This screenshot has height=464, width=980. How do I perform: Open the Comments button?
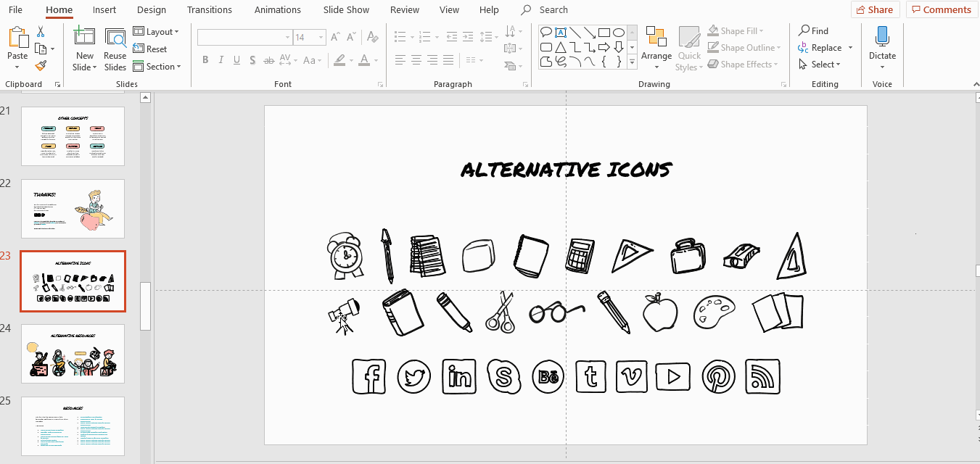[x=941, y=9]
